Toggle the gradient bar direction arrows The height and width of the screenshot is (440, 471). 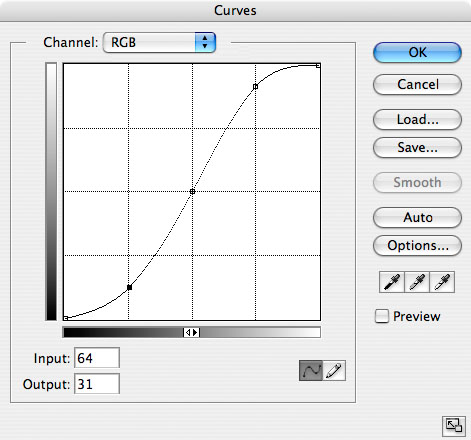(x=191, y=332)
